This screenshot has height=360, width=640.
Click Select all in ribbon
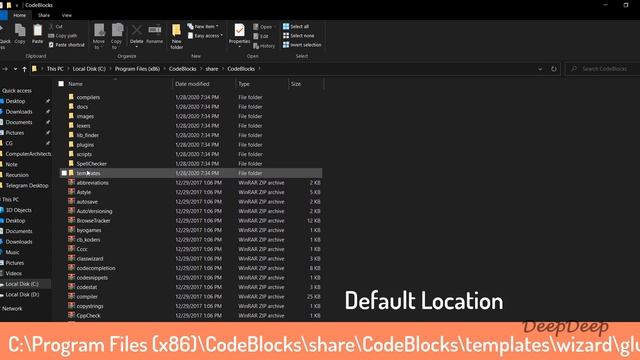296,27
